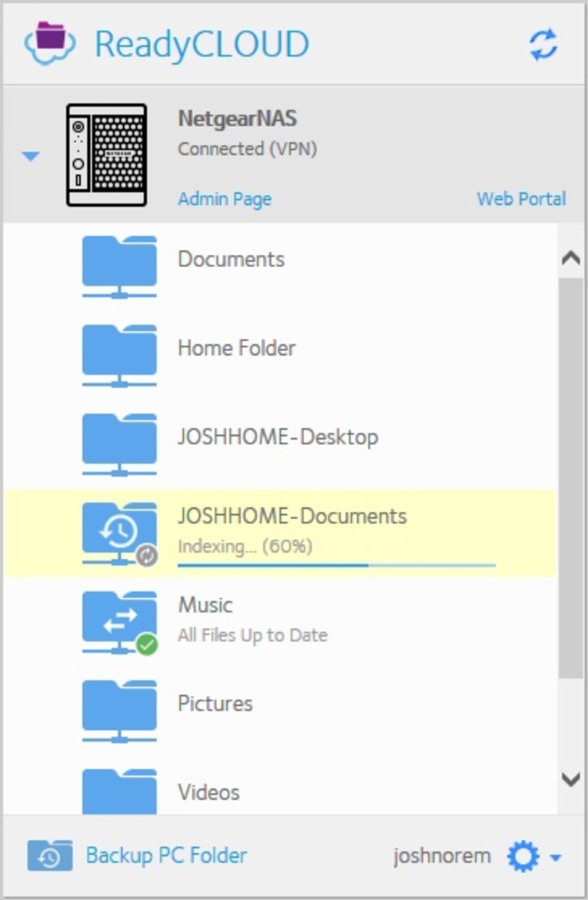
Task: Click the Home Folder network folder icon
Action: point(119,356)
